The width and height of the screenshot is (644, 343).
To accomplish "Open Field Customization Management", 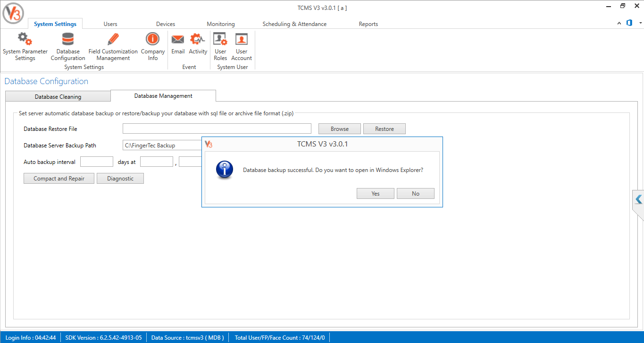I will click(113, 46).
